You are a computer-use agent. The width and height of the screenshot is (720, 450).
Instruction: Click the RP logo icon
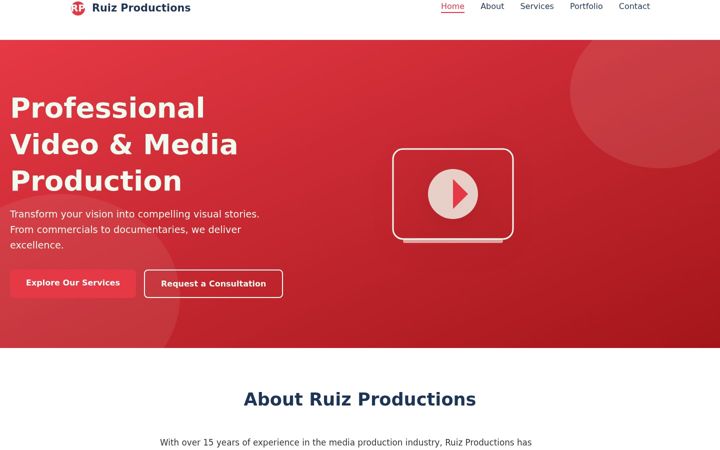pos(78,8)
